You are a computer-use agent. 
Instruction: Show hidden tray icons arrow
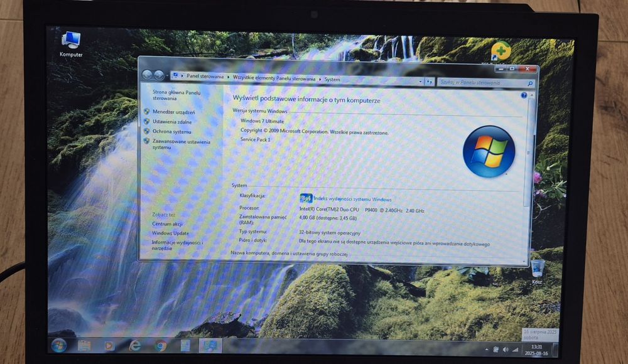487,350
